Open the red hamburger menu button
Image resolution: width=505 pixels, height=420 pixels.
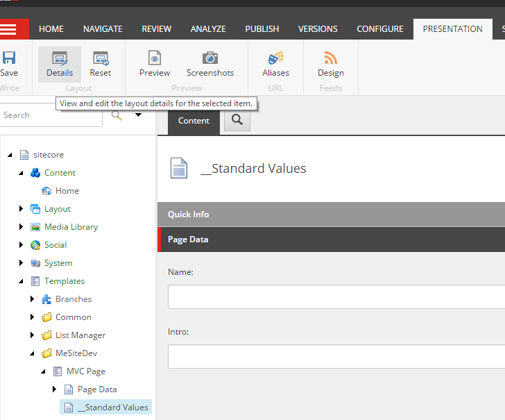[x=10, y=28]
